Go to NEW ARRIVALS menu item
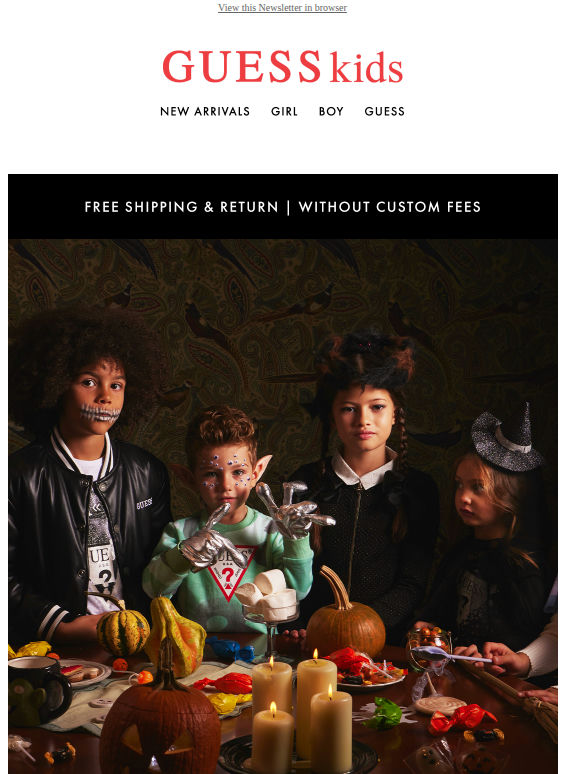 click(205, 112)
